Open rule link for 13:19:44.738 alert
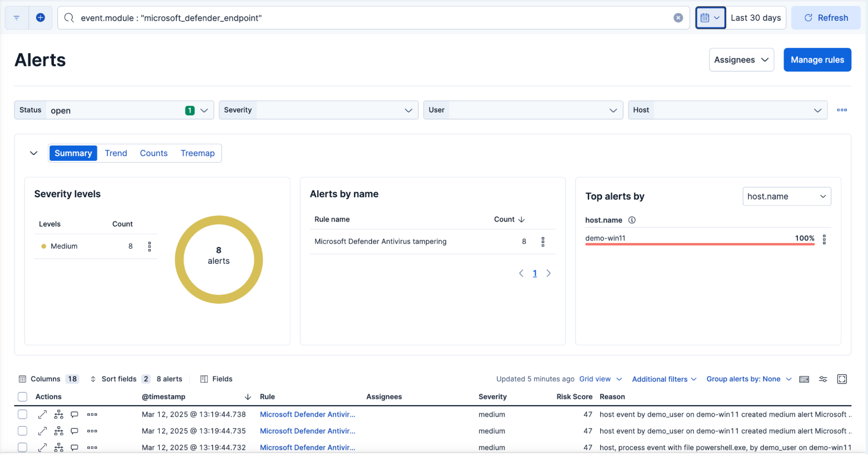This screenshot has width=868, height=455. click(307, 415)
